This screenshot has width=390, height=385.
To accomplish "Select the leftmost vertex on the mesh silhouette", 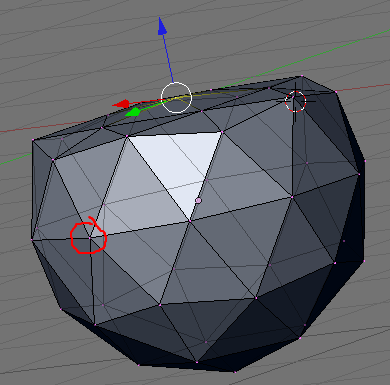I will point(32,239).
